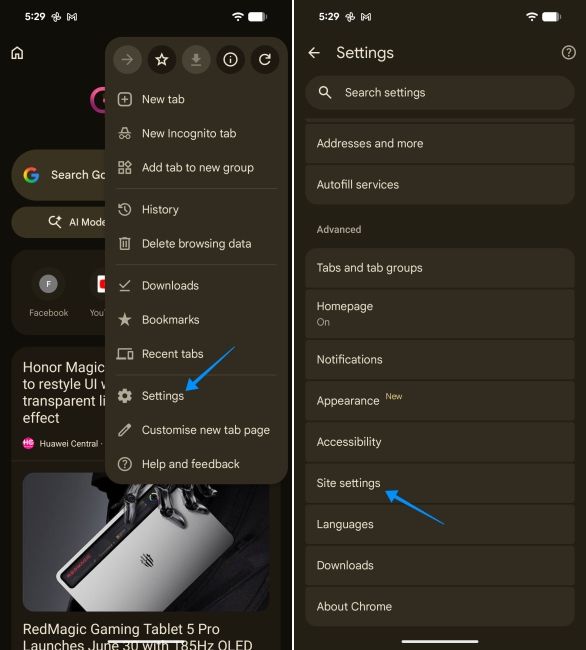Open History from menu

196,210
